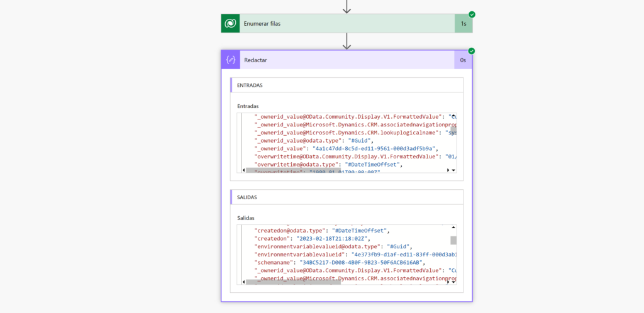Click the 1s duration badge on Enumerar filas
Screen dimensions: 644x313
pyautogui.click(x=464, y=23)
